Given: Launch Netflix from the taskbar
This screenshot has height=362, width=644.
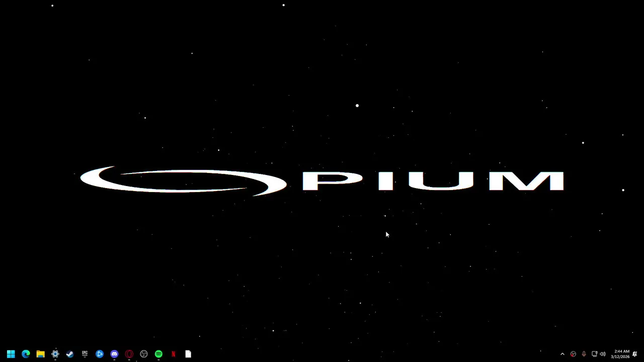Looking at the screenshot, I should [173, 354].
